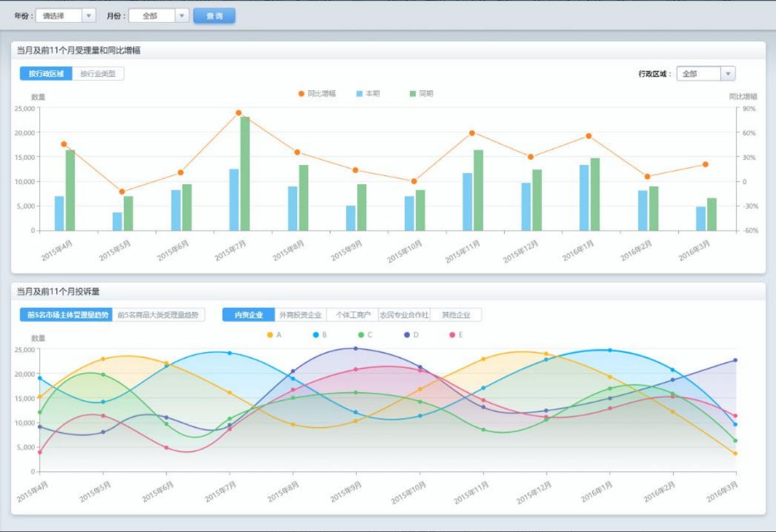776x532 pixels.
Task: Click the purple series D legend dot
Action: click(407, 335)
